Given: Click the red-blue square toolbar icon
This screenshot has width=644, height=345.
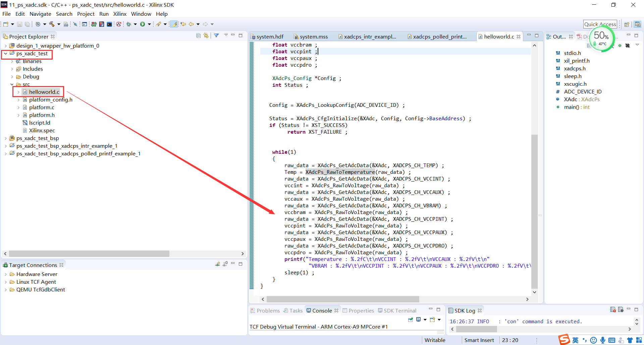Looking at the screenshot, I should pyautogui.click(x=102, y=24).
